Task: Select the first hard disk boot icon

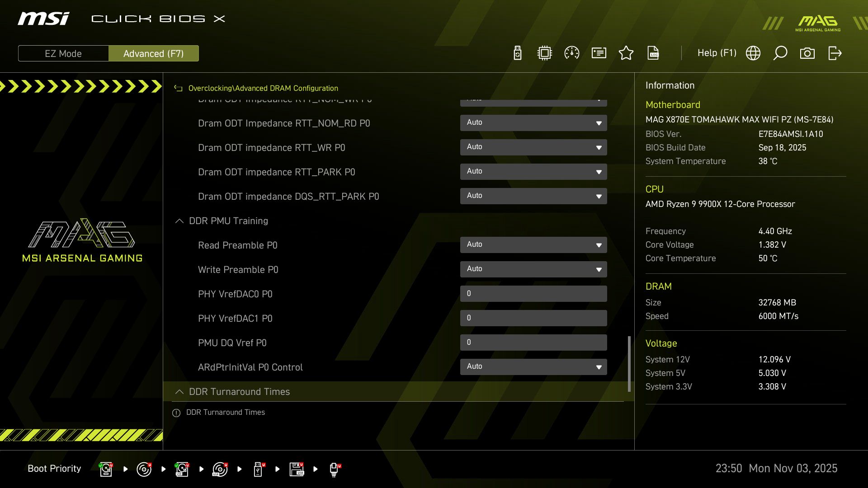Action: tap(105, 469)
